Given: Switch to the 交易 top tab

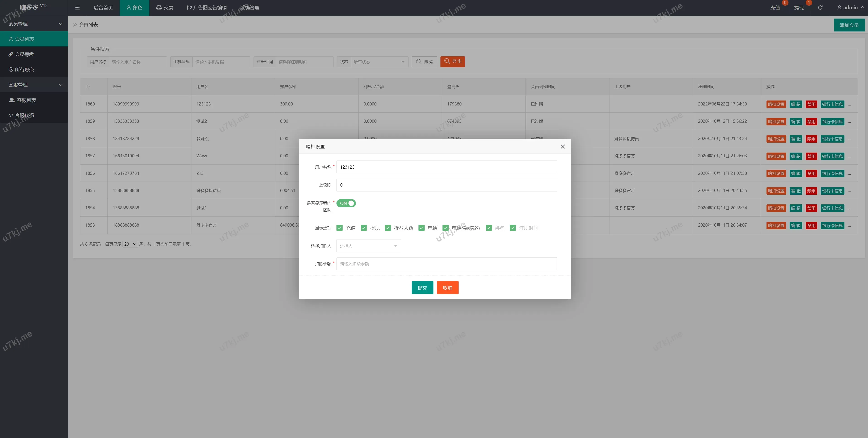Looking at the screenshot, I should (164, 7).
